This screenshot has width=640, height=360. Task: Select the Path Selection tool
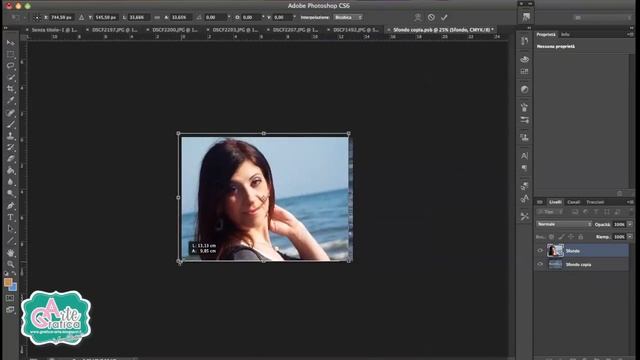point(11,229)
